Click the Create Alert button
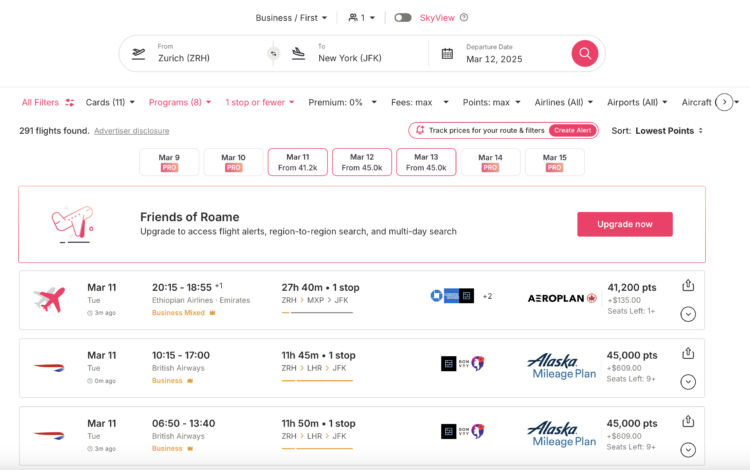750x470 pixels. pos(573,130)
